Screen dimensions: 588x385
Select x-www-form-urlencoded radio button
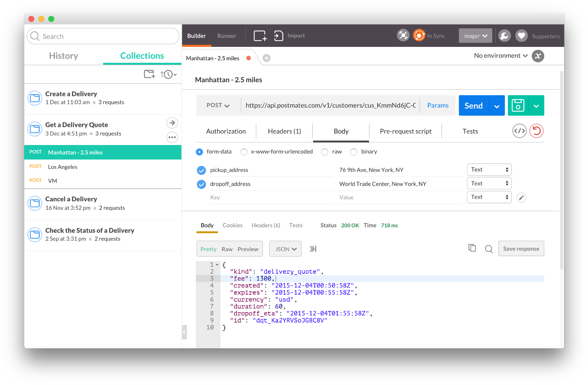click(x=244, y=152)
